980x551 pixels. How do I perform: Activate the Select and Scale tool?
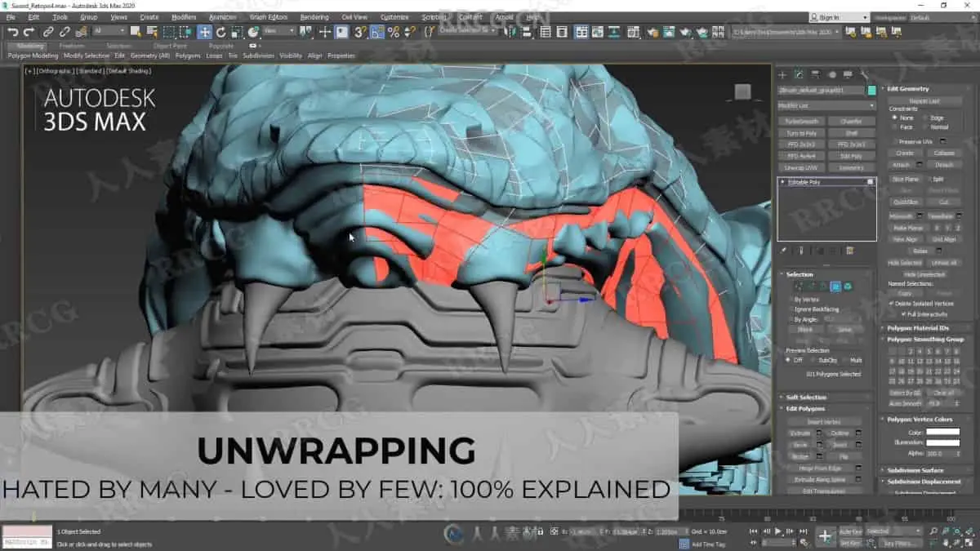click(236, 32)
